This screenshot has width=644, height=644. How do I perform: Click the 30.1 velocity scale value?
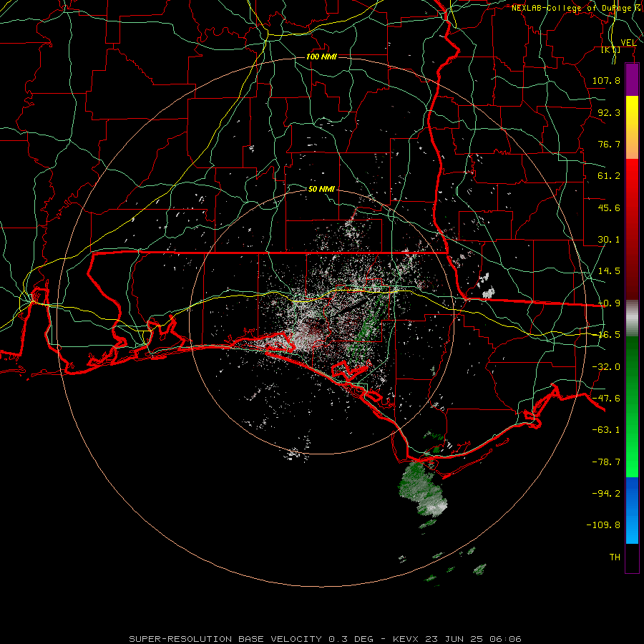pyautogui.click(x=609, y=240)
